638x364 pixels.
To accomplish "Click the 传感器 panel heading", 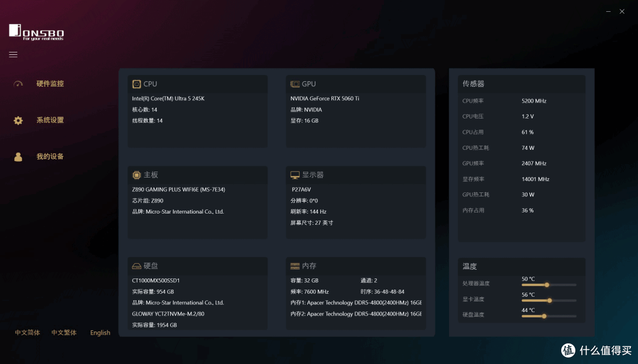I will [x=473, y=84].
